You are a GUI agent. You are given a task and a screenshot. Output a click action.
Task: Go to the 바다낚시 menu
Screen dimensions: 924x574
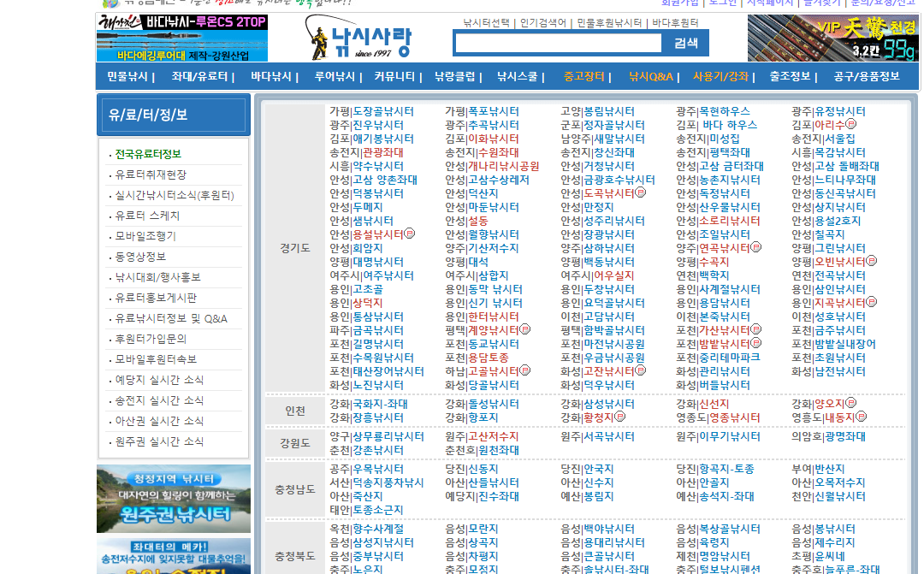point(271,77)
